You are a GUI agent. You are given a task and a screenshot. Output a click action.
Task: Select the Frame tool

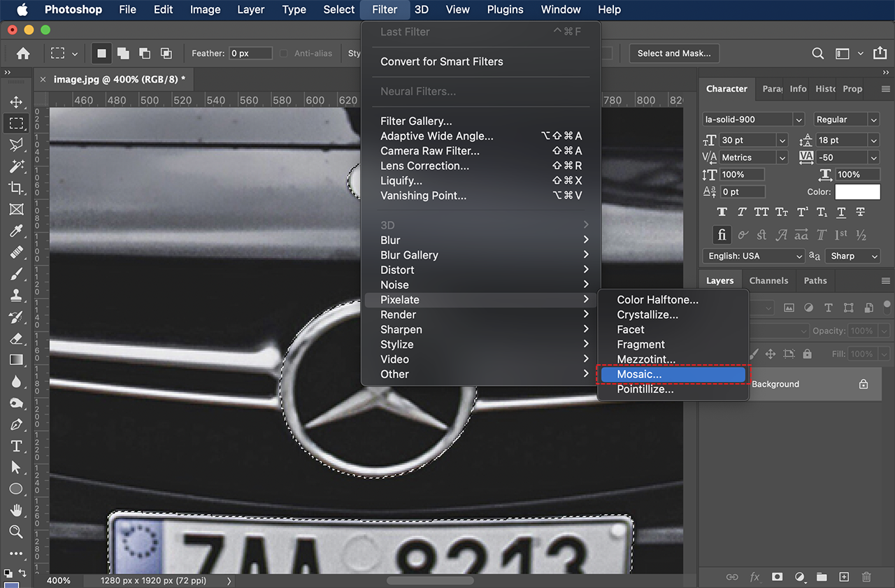pyautogui.click(x=15, y=209)
